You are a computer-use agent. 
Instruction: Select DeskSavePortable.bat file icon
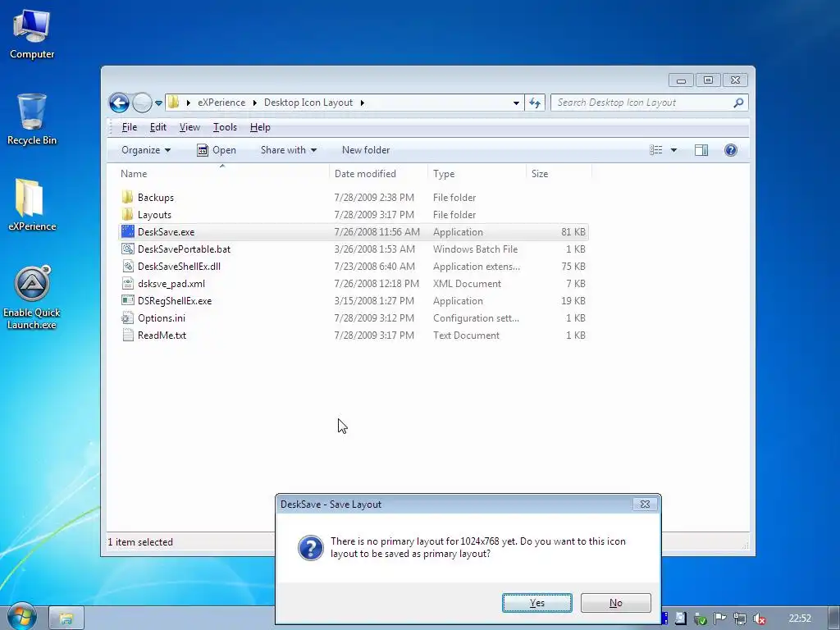[x=127, y=249]
